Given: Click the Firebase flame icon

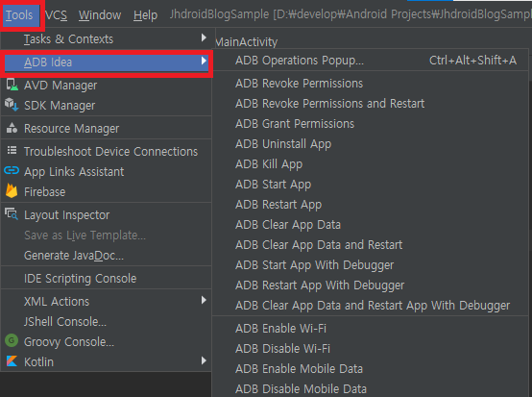Looking at the screenshot, I should click(12, 191).
